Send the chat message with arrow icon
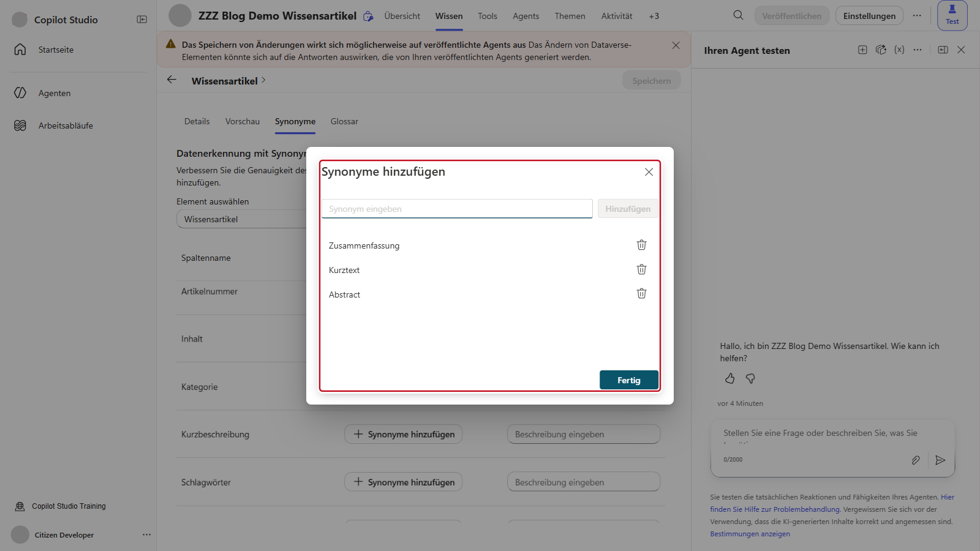Screen dimensions: 980x551 [940, 460]
